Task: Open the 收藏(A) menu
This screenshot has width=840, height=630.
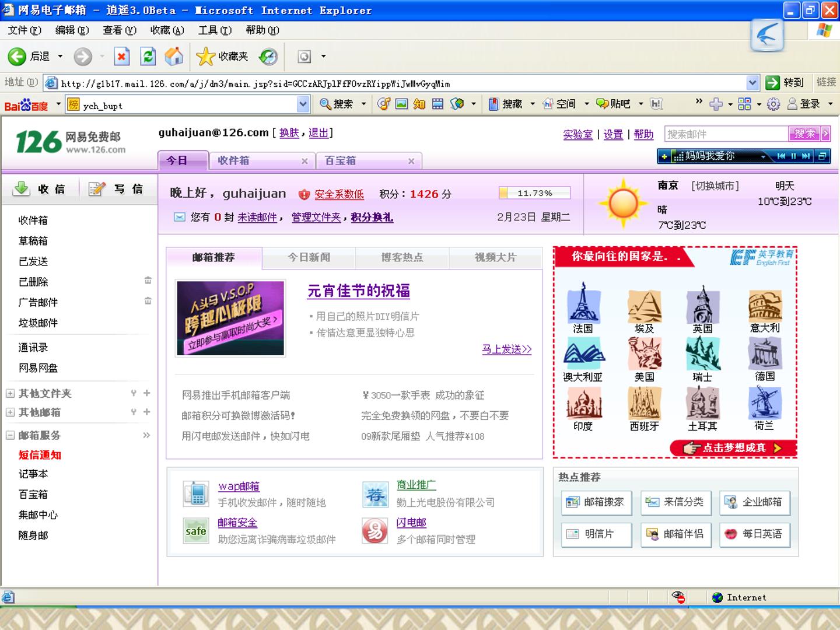Action: (x=167, y=30)
